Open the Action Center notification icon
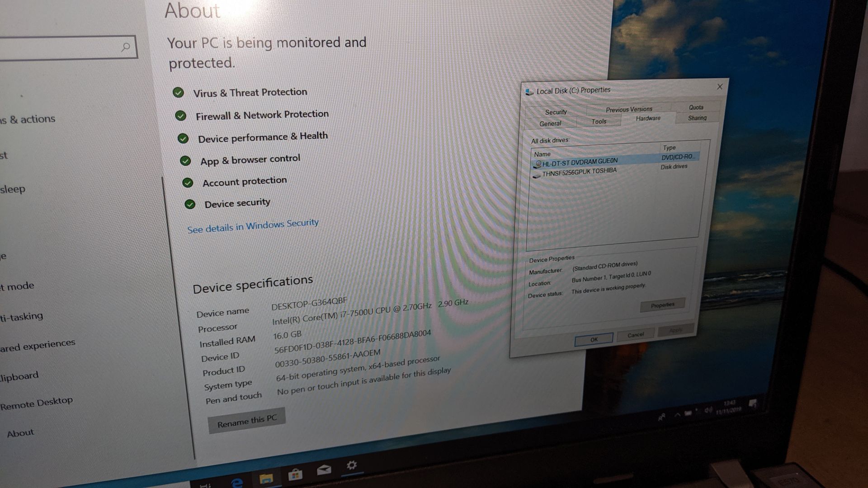868x488 pixels. coord(753,404)
